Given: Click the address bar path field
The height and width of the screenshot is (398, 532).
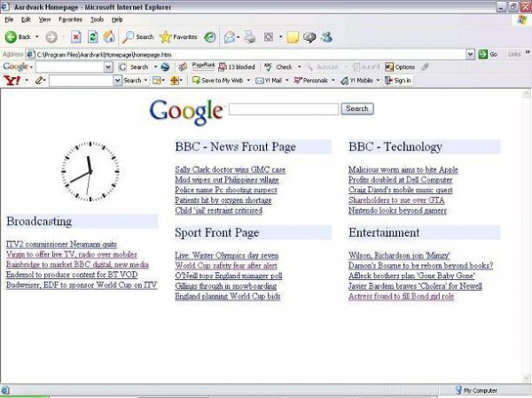Looking at the screenshot, I should 246,54.
